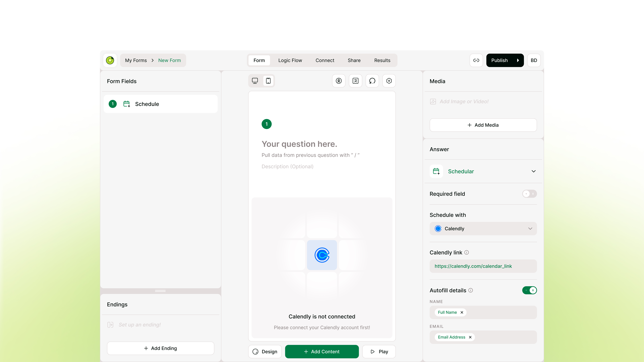Click the Answer panel heading
The height and width of the screenshot is (362, 644).
coord(439,149)
